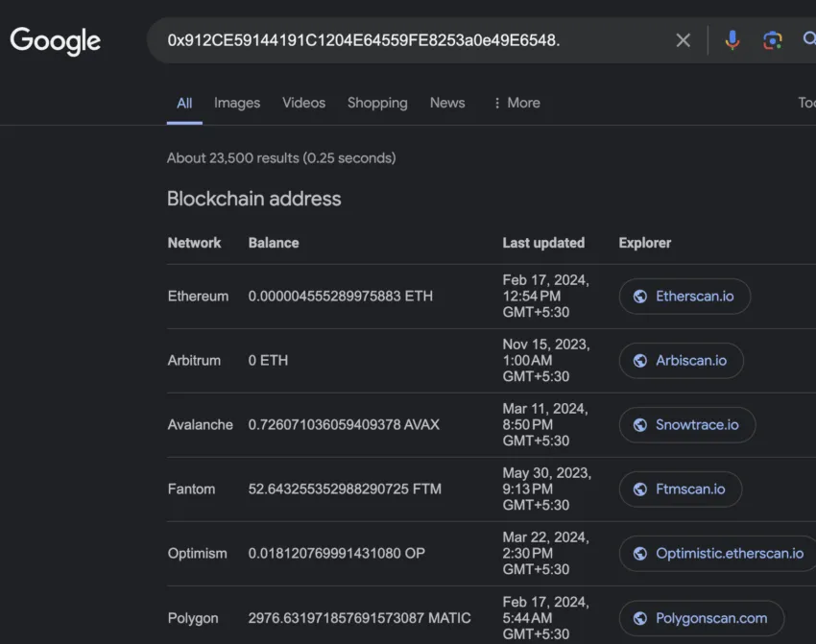
Task: Click globe icon beside Etherscan.io
Action: click(x=639, y=297)
